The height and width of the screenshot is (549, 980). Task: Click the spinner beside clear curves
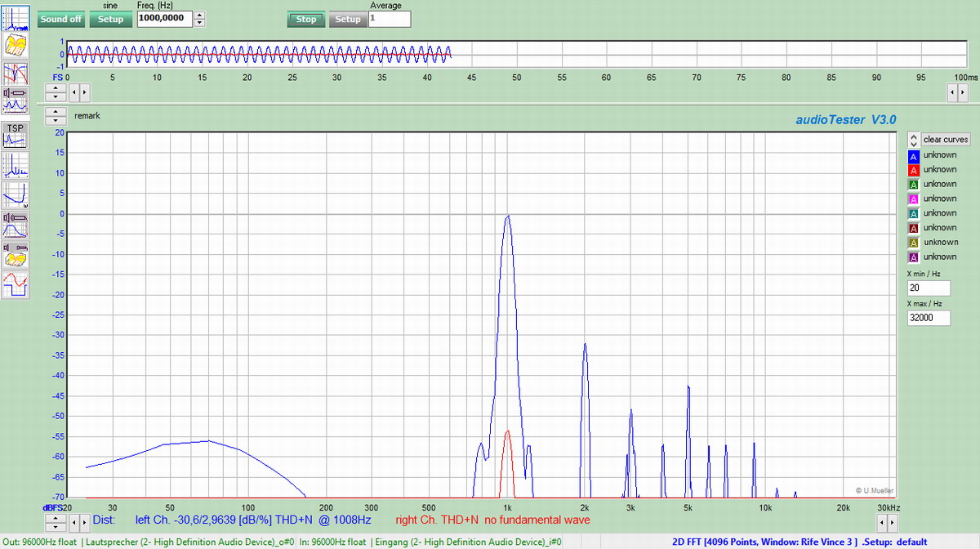(x=914, y=140)
